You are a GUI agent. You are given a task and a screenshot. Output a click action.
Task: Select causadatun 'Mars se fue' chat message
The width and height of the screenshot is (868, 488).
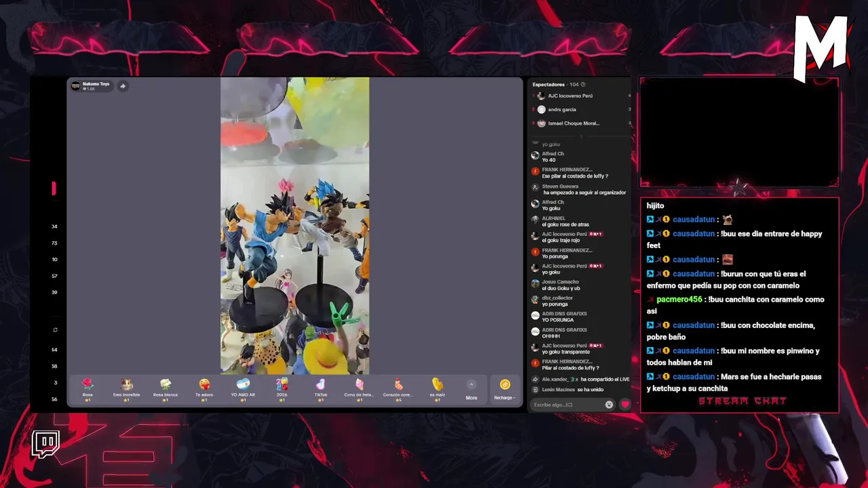click(734, 382)
